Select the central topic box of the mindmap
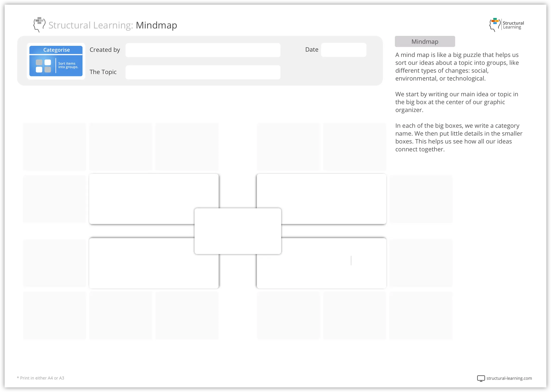Image resolution: width=551 pixels, height=392 pixels. 237,231
